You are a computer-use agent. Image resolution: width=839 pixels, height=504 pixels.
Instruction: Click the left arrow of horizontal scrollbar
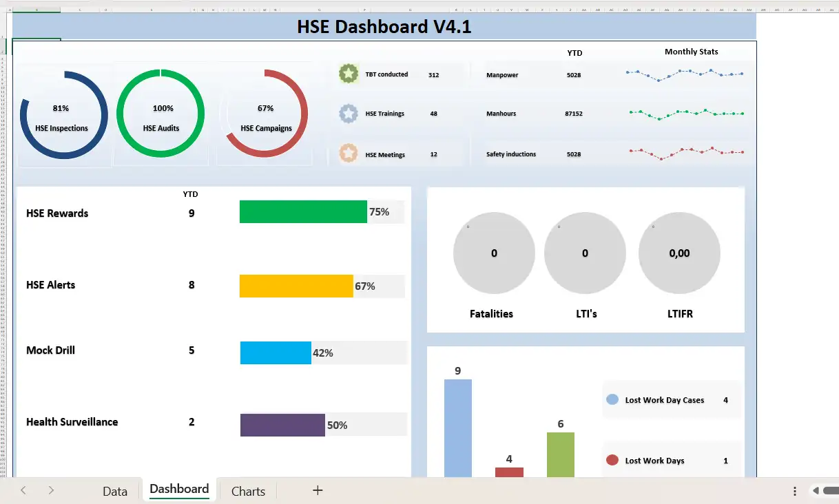click(816, 491)
